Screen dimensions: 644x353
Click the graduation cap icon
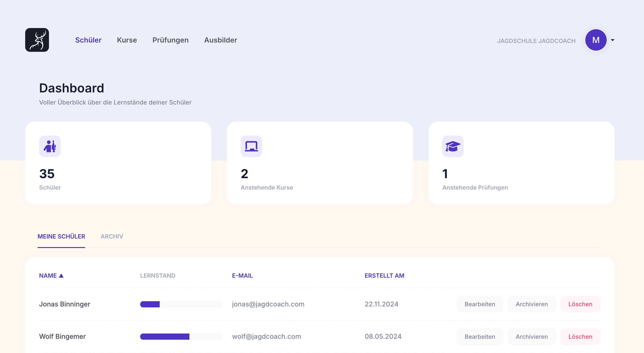pos(453,146)
